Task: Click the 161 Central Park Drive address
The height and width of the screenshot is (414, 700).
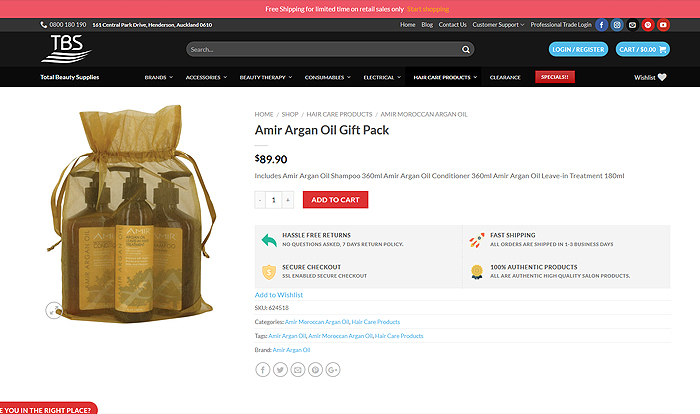Action: (x=152, y=25)
